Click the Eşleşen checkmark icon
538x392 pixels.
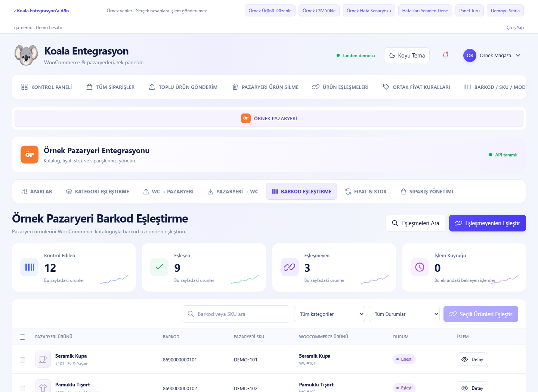[x=159, y=267]
